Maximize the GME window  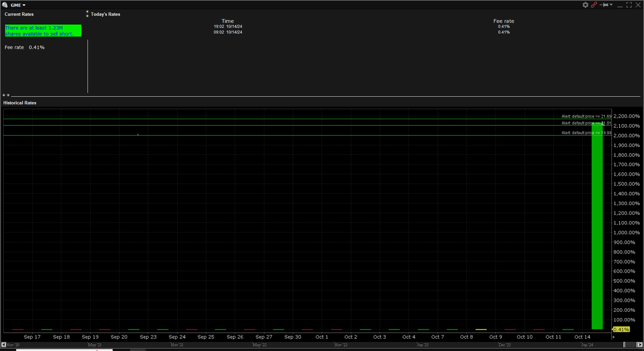(629, 5)
